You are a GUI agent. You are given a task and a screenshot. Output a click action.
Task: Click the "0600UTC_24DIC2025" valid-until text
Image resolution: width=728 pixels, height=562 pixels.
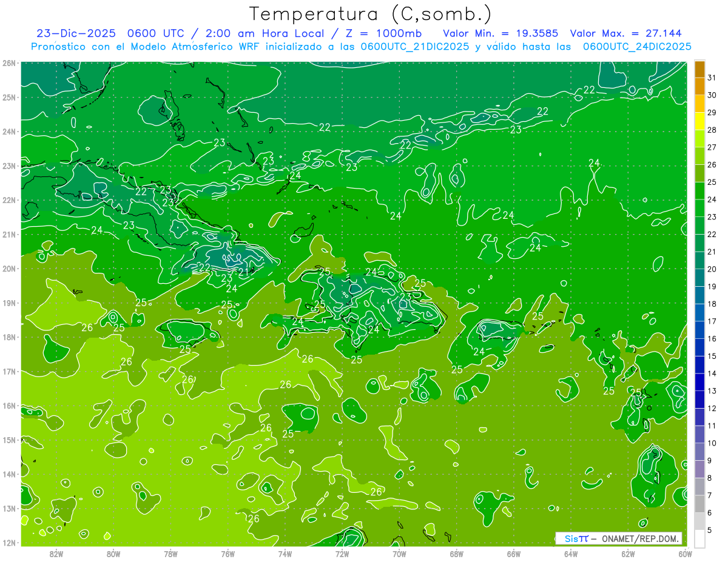(x=637, y=47)
